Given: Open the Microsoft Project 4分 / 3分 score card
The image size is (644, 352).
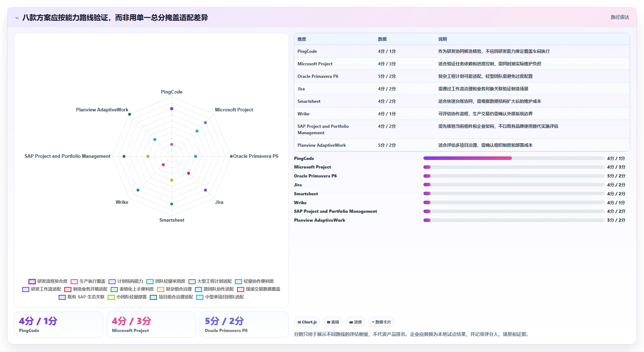Looking at the screenshot, I should pyautogui.click(x=151, y=325).
